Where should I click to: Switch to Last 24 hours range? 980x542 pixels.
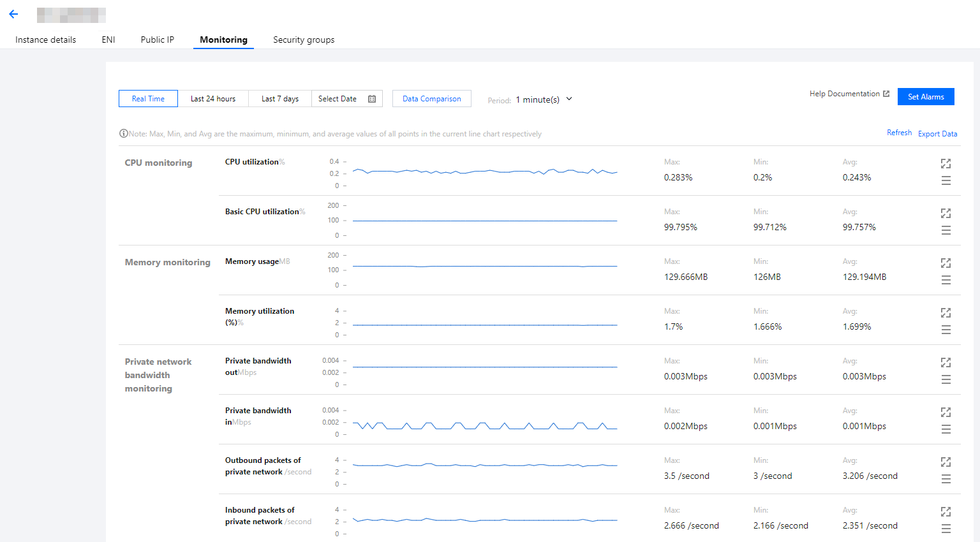click(x=213, y=99)
